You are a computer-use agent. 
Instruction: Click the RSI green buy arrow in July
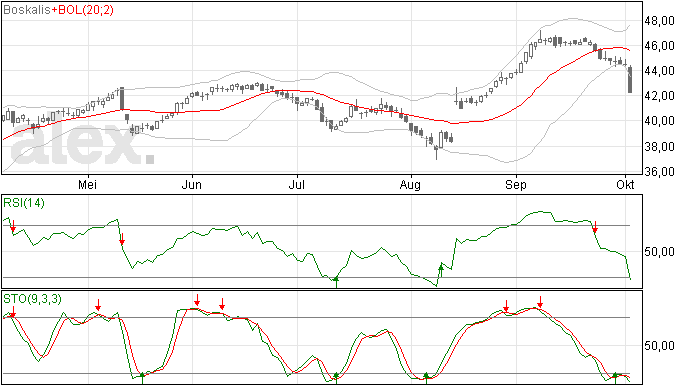tap(336, 282)
